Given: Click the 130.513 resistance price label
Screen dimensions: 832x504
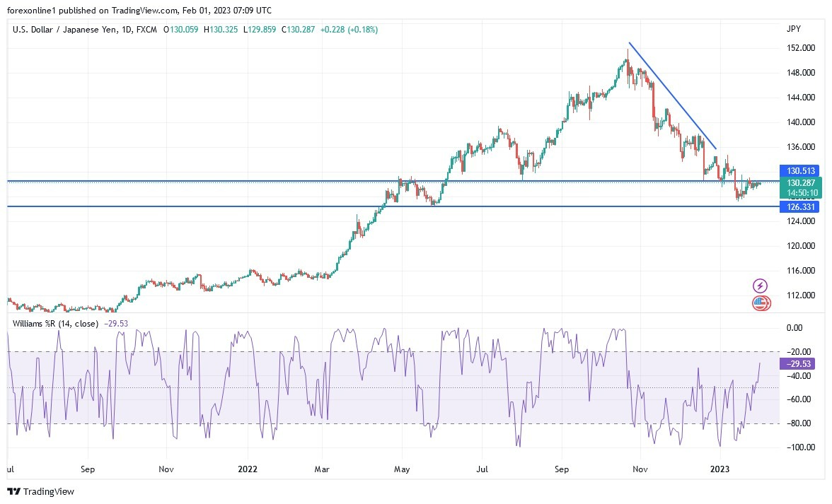Looking at the screenshot, I should click(802, 171).
